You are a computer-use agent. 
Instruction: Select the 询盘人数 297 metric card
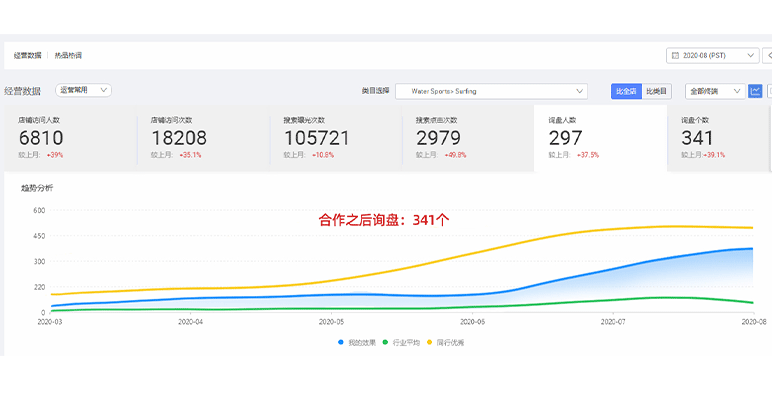(601, 138)
